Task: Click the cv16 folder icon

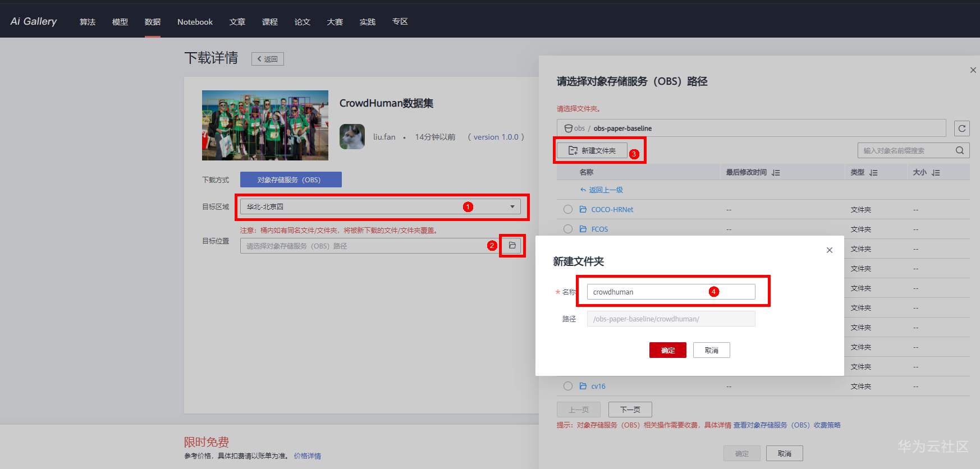Action: click(583, 386)
